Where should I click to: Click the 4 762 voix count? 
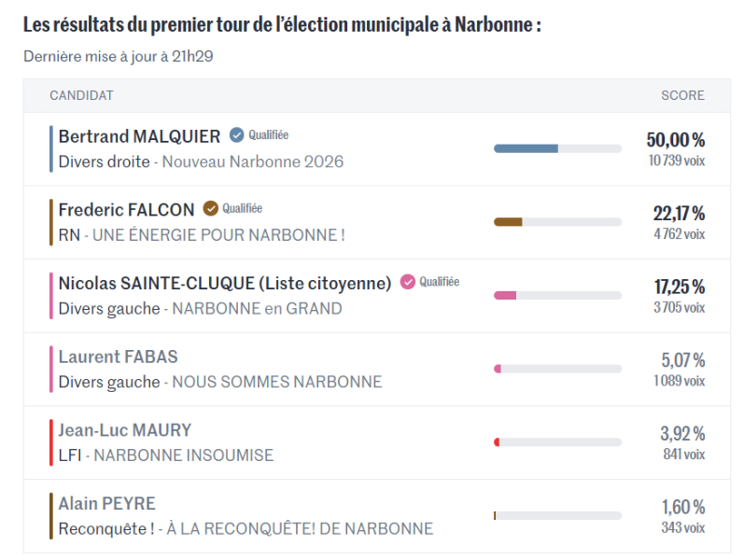tap(679, 234)
